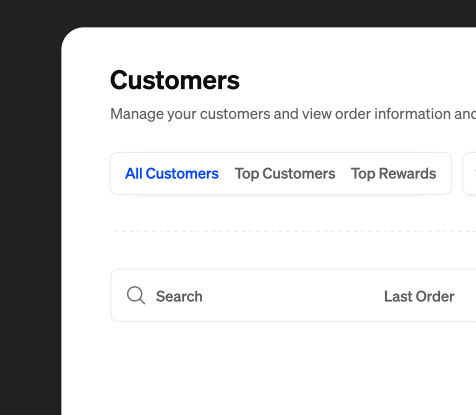Activate the search bar via its magnifier
This screenshot has height=415, width=476.
[x=136, y=295]
